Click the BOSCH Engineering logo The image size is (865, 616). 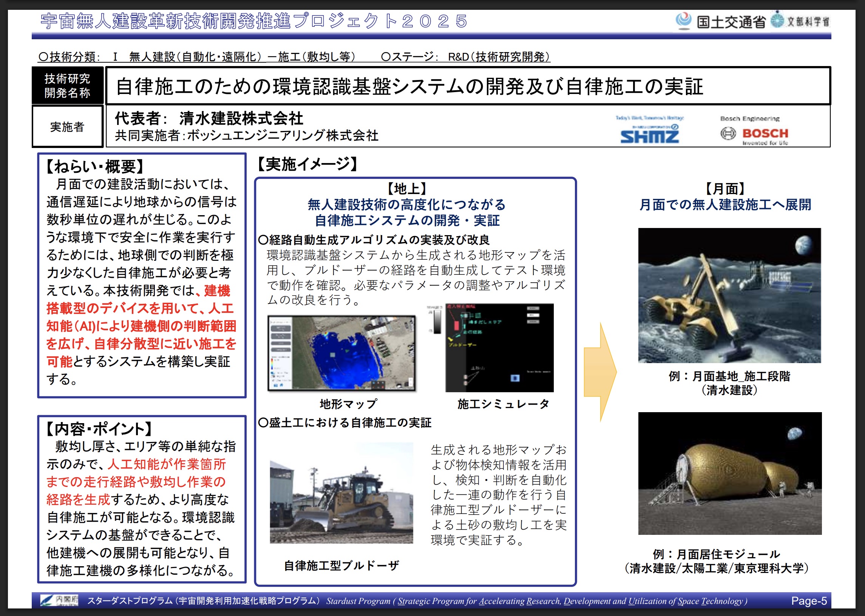(x=754, y=131)
